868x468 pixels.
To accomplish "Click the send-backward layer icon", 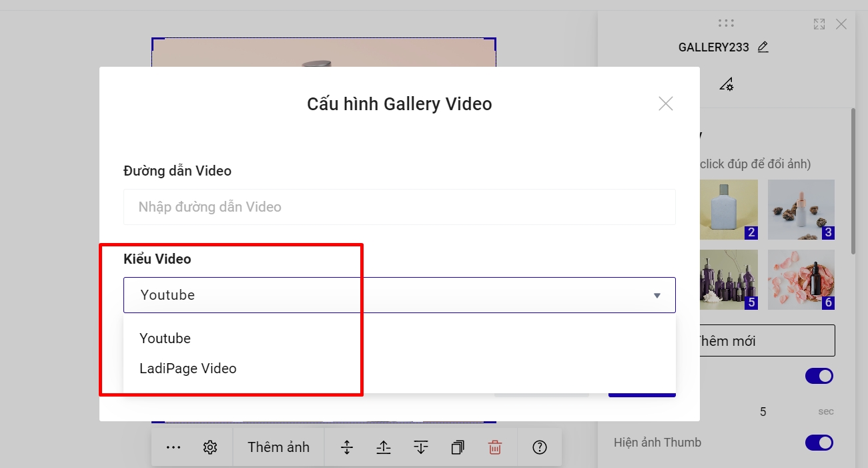I will point(420,447).
